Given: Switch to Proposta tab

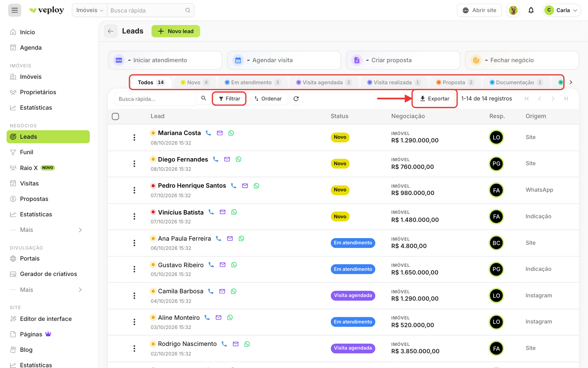Looking at the screenshot, I should (x=455, y=82).
